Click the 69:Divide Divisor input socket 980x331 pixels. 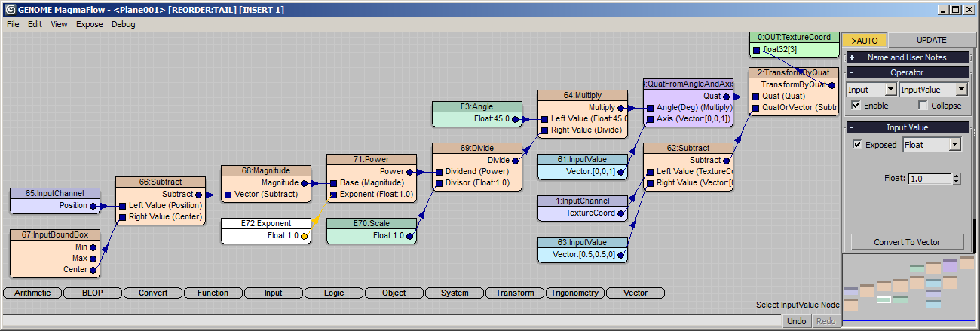point(439,182)
